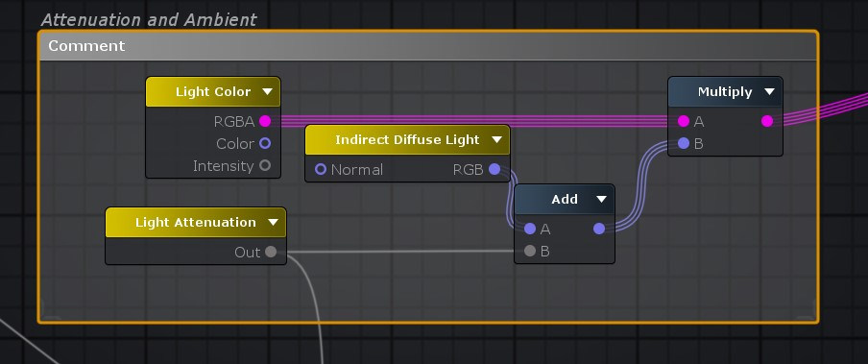Click the Add node output port
Screen dimensions: 868x364
click(599, 229)
